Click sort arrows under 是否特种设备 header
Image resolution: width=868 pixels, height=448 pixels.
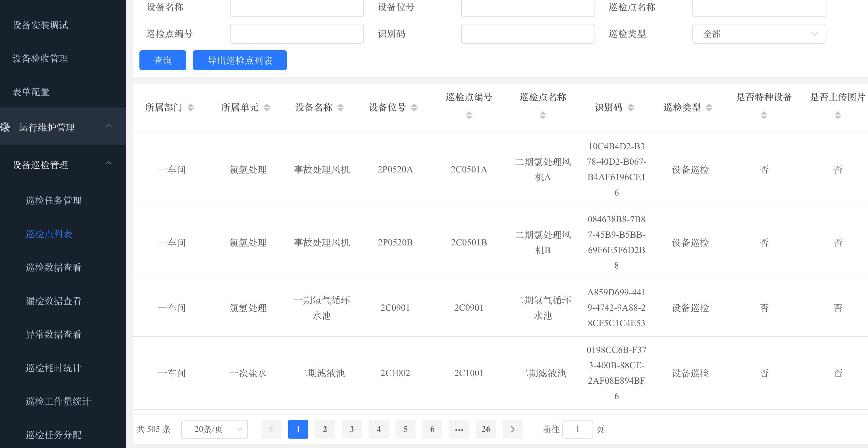(x=764, y=116)
